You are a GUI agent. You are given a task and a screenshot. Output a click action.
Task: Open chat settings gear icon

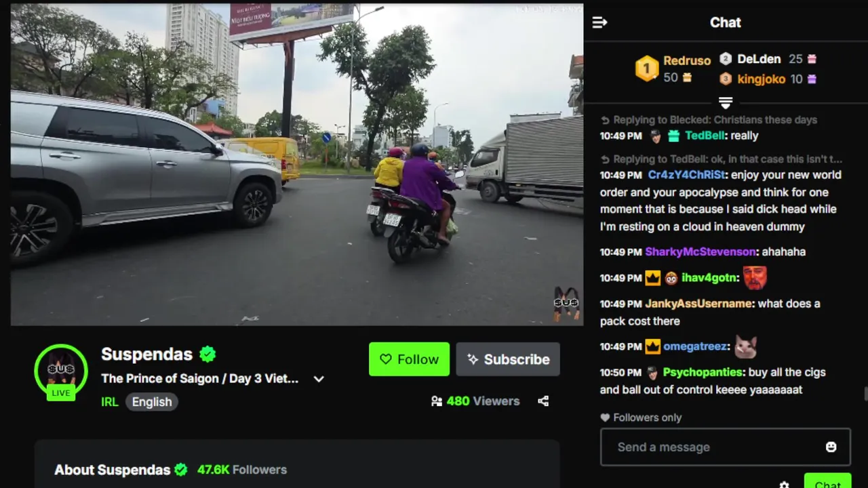[784, 485]
